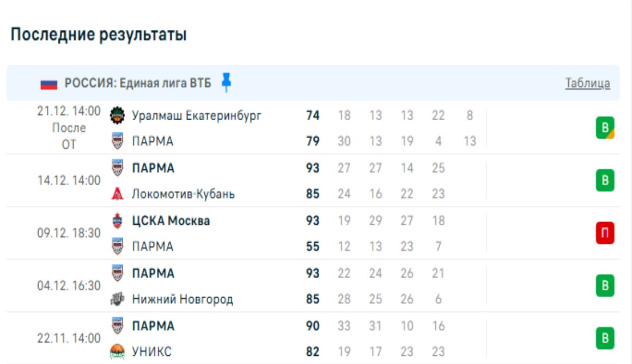Open the Уралмаш Екатеринбург team name
The height and width of the screenshot is (364, 632).
197,115
